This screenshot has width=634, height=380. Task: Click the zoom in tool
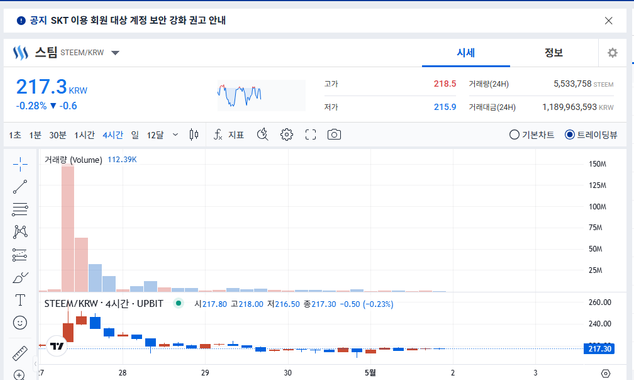[19, 375]
